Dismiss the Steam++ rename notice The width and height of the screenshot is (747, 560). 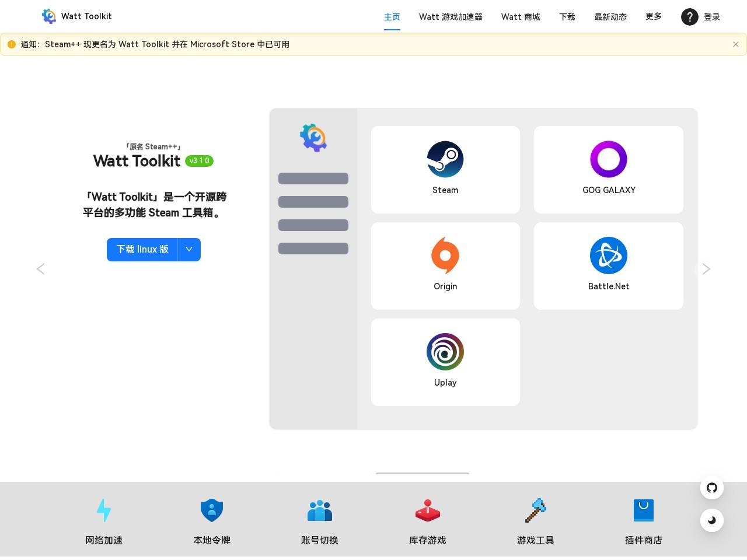pyautogui.click(x=735, y=44)
